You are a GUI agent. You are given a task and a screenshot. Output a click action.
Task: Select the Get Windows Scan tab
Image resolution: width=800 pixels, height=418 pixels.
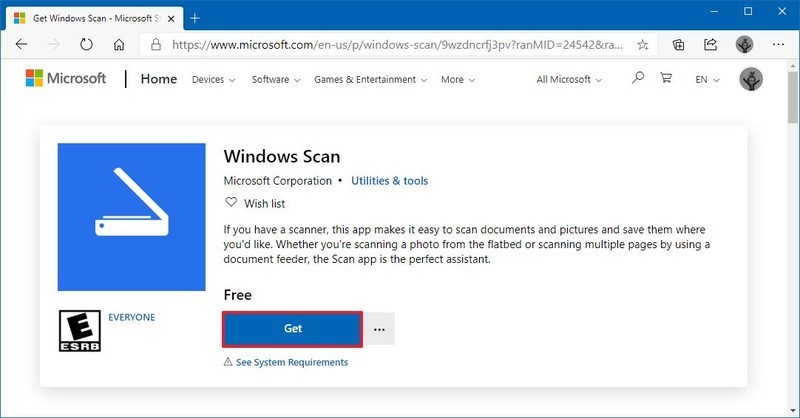(94, 18)
